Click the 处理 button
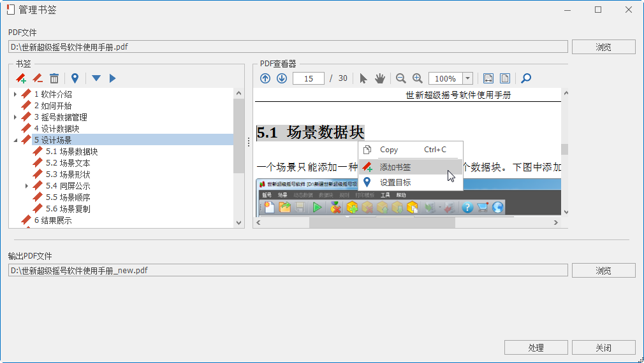 click(536, 348)
